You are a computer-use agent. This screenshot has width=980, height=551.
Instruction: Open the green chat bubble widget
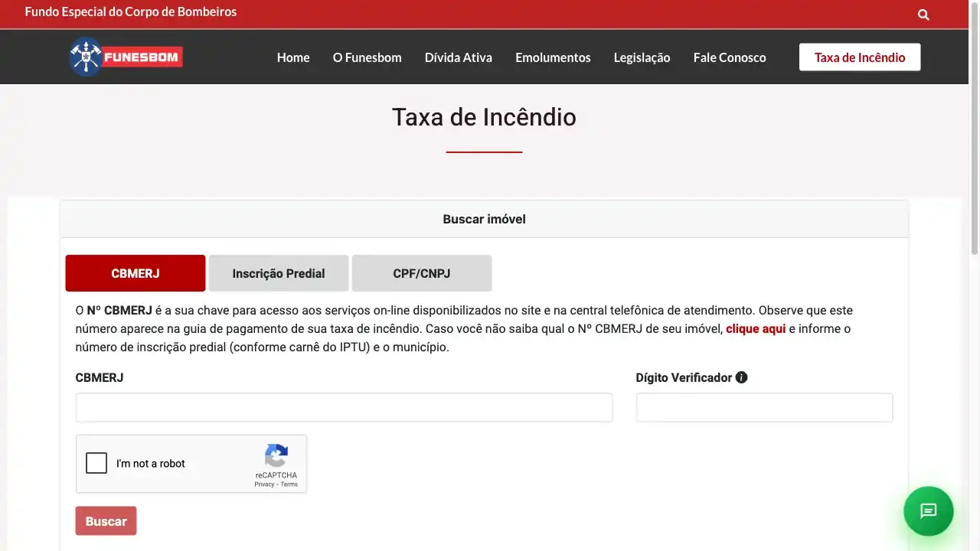929,511
